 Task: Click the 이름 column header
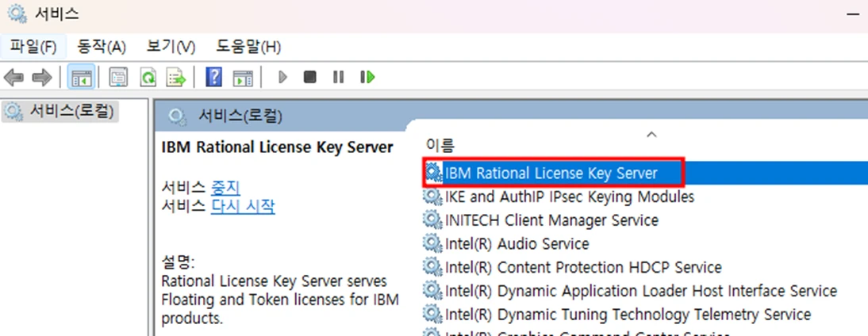click(440, 146)
